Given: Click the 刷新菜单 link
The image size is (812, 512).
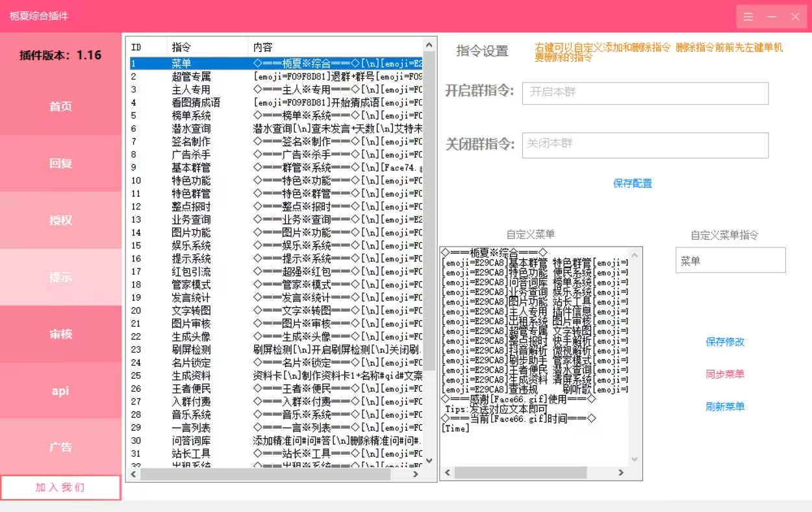Looking at the screenshot, I should click(725, 406).
